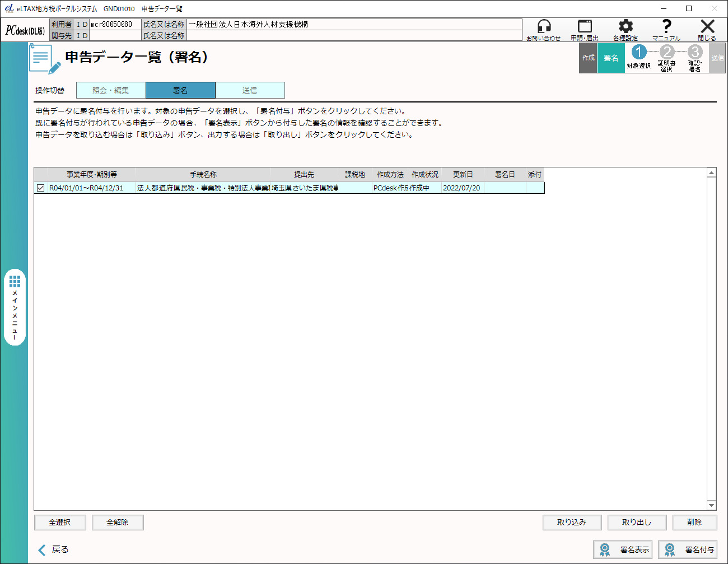The image size is (728, 564).
Task: Click the 作成中 status cell
Action: point(424,188)
